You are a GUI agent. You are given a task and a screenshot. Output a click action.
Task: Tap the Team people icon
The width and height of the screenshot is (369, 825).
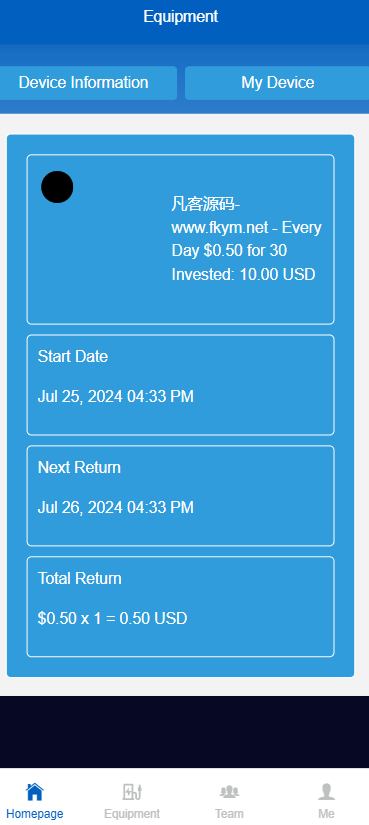point(229,791)
